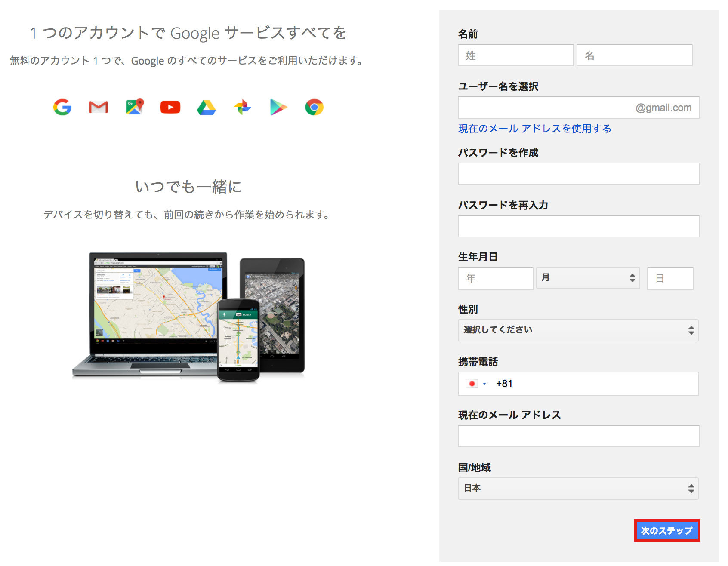The image size is (728, 566).
Task: Click the Google G logo icon
Action: coord(62,107)
